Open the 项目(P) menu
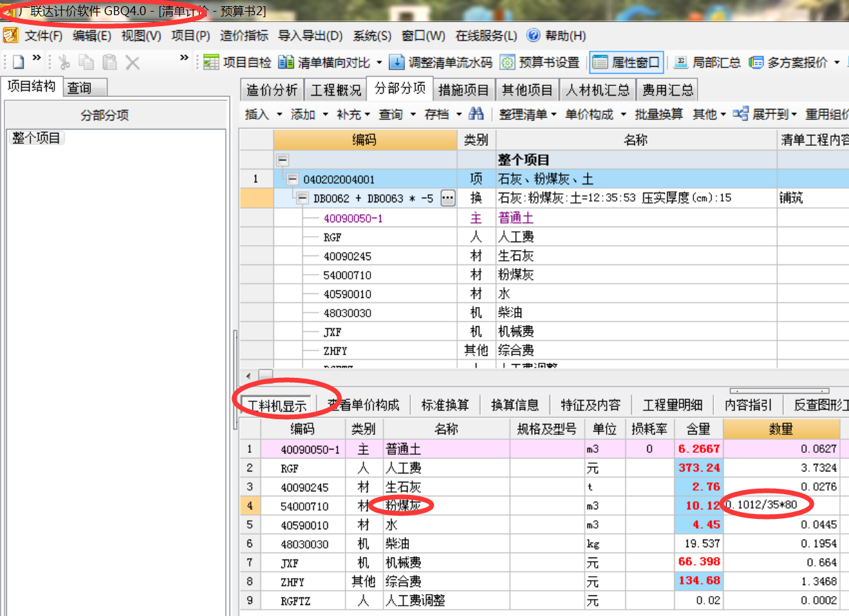The width and height of the screenshot is (849, 616). coord(191,36)
